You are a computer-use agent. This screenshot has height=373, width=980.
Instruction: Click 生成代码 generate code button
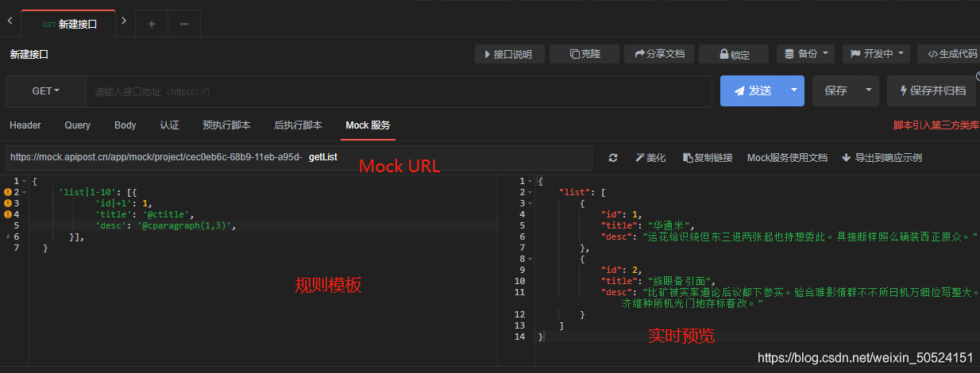pos(950,54)
